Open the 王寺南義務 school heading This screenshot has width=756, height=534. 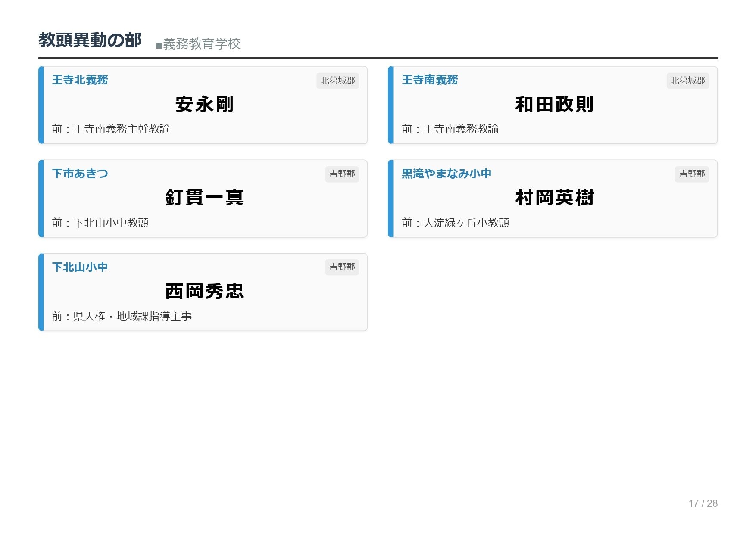tap(430, 80)
